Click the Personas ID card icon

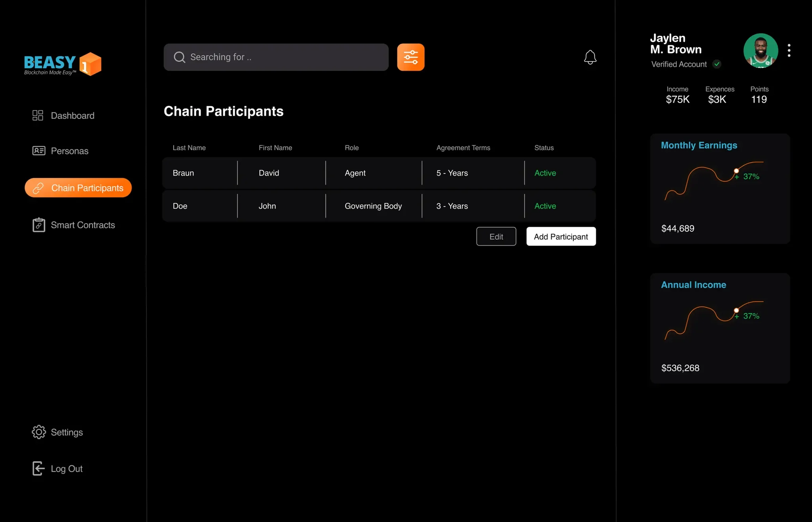click(38, 151)
